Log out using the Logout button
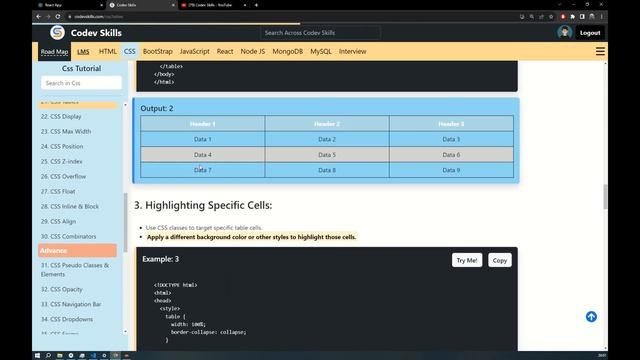640x360 pixels. 590,33
